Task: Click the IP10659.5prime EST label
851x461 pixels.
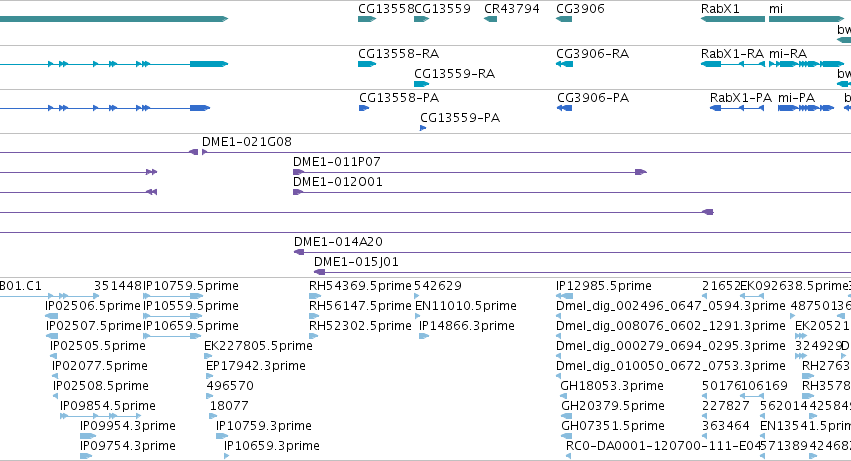Action: point(191,326)
